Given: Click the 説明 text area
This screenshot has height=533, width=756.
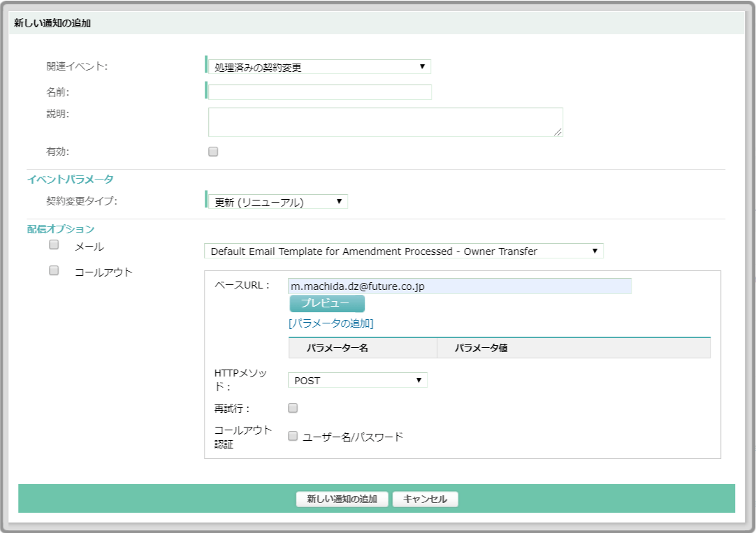Looking at the screenshot, I should 385,122.
